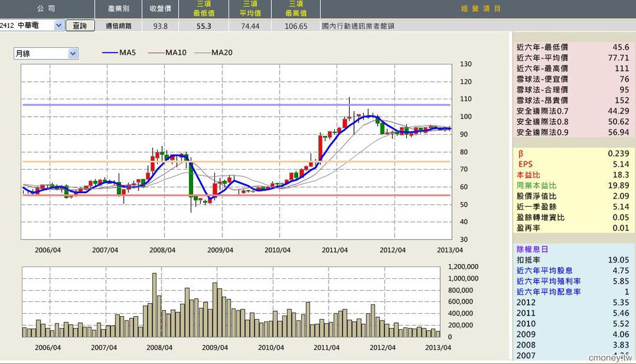Click the 近一季盈餘 label
This screenshot has width=636, height=364.
[x=537, y=207]
